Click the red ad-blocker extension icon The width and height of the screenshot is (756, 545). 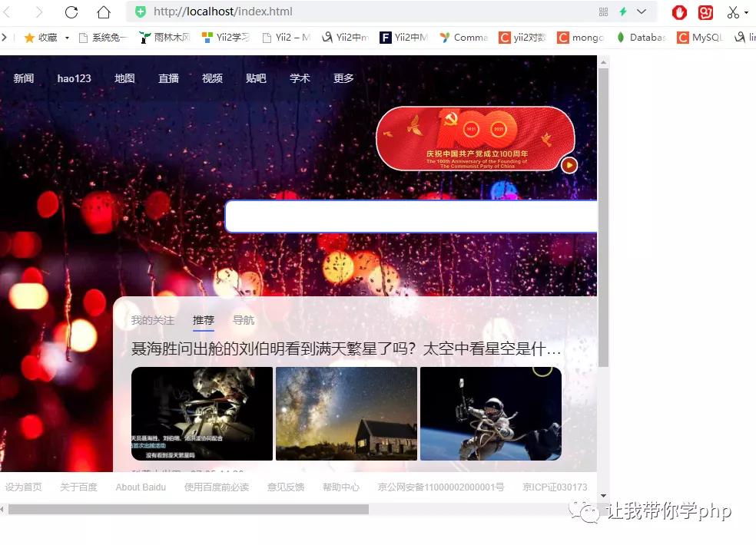(x=678, y=12)
